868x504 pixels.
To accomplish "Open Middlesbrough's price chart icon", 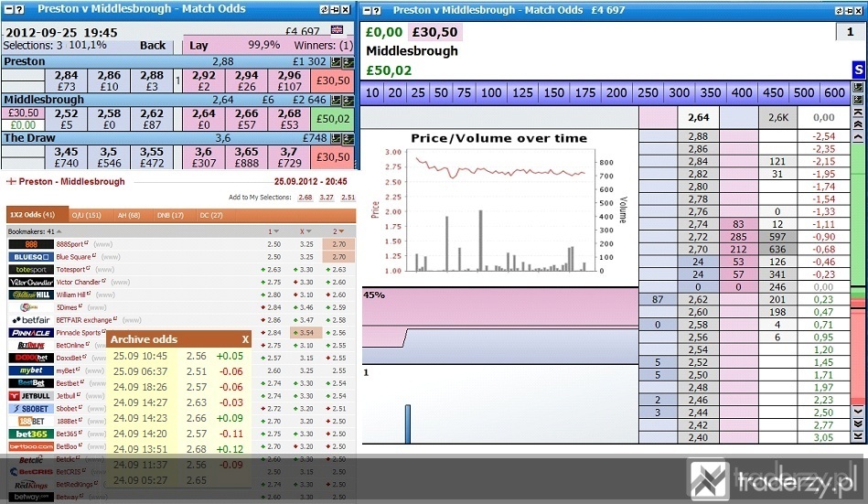I will coord(336,101).
